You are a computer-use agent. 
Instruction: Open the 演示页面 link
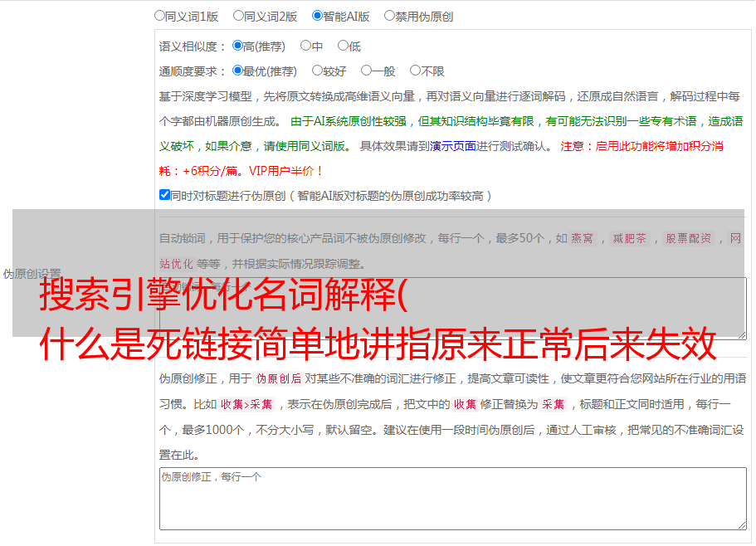click(453, 146)
